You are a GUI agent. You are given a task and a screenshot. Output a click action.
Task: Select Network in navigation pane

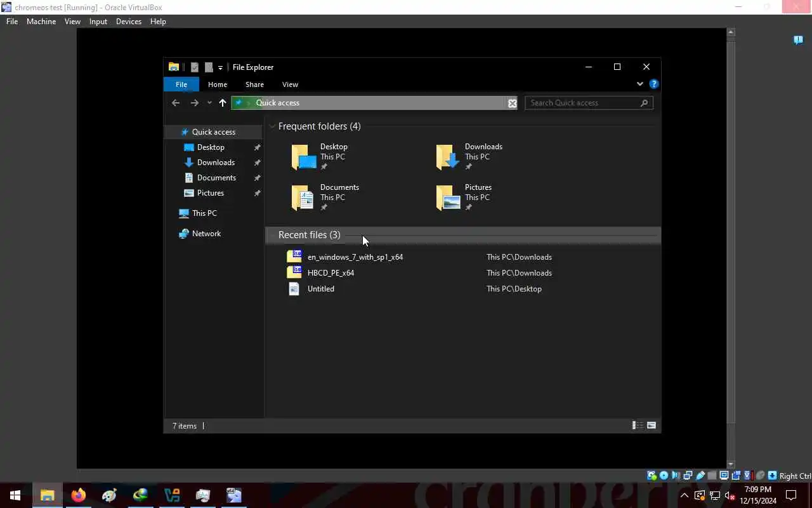point(206,234)
